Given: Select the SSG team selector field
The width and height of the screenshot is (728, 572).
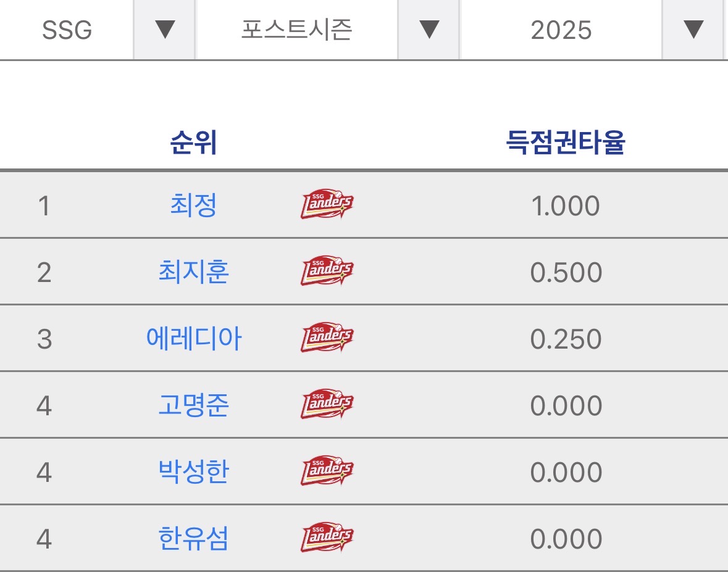Looking at the screenshot, I should pyautogui.click(x=67, y=30).
